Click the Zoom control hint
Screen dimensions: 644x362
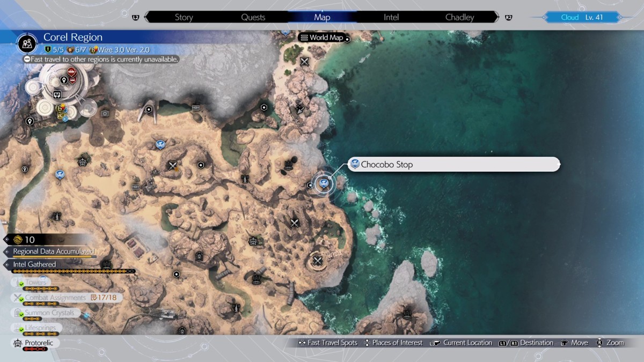point(610,343)
